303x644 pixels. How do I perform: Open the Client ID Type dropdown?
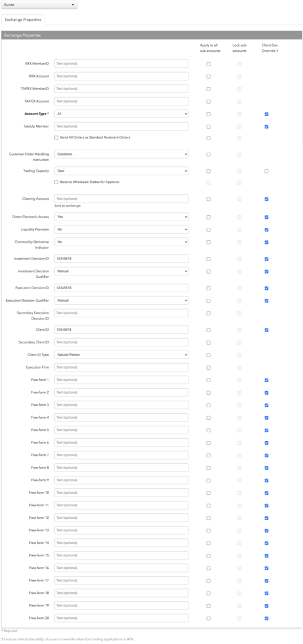coord(122,355)
